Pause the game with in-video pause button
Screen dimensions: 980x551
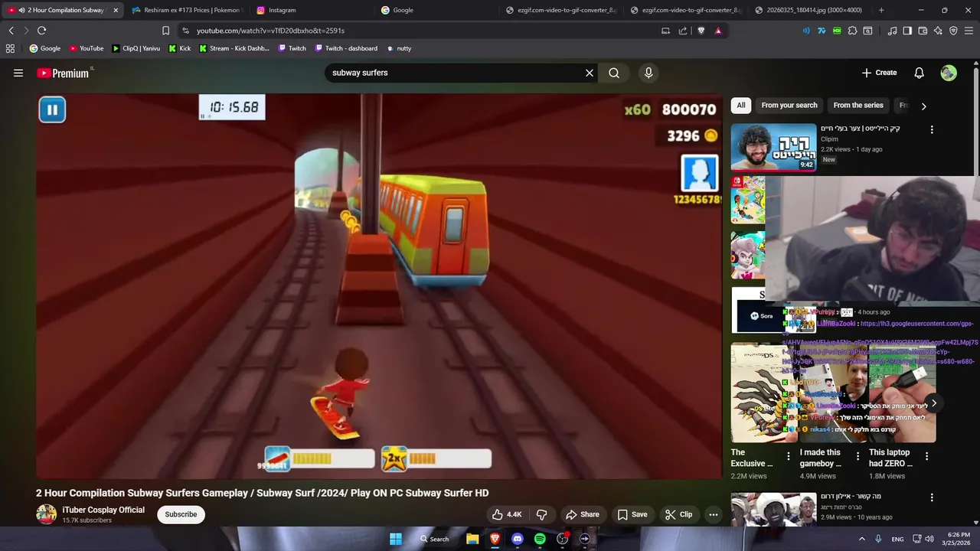point(52,110)
